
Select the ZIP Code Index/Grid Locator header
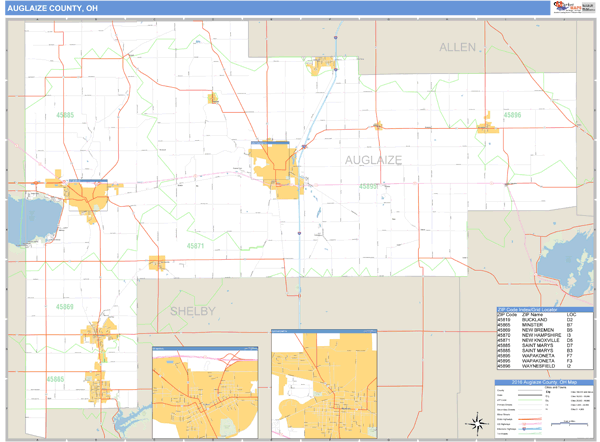[544, 309]
